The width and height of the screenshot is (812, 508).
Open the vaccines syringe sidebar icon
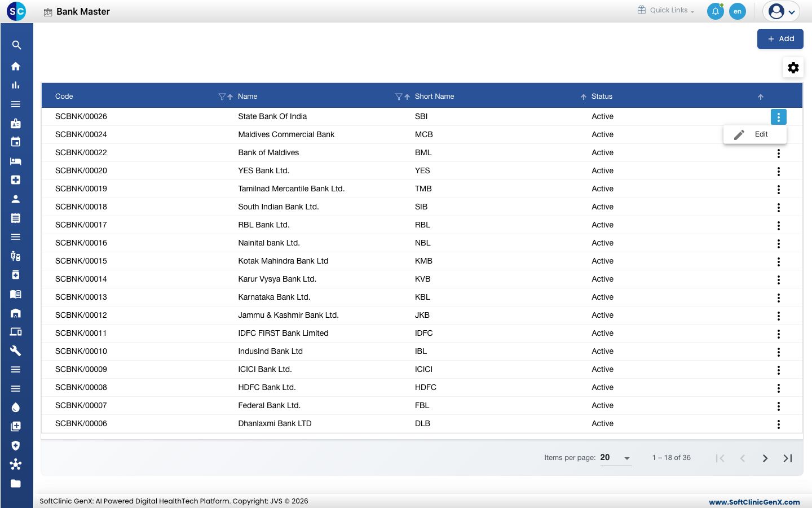click(x=16, y=256)
